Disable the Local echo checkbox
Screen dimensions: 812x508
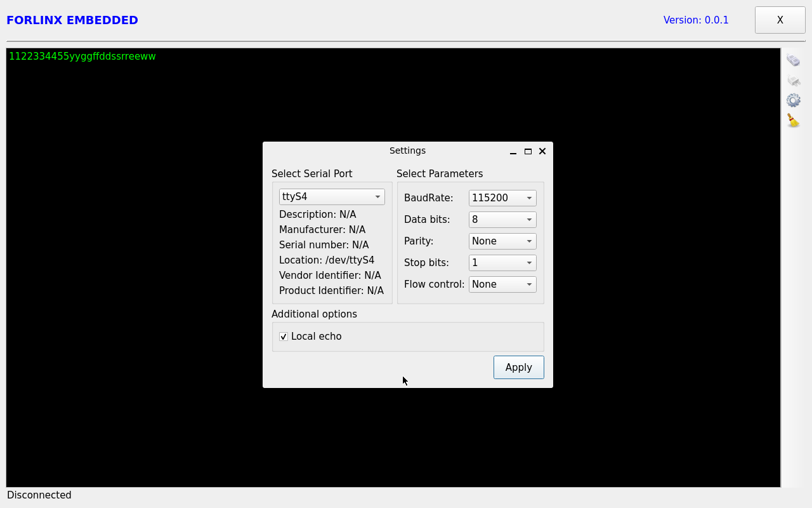[284, 337]
